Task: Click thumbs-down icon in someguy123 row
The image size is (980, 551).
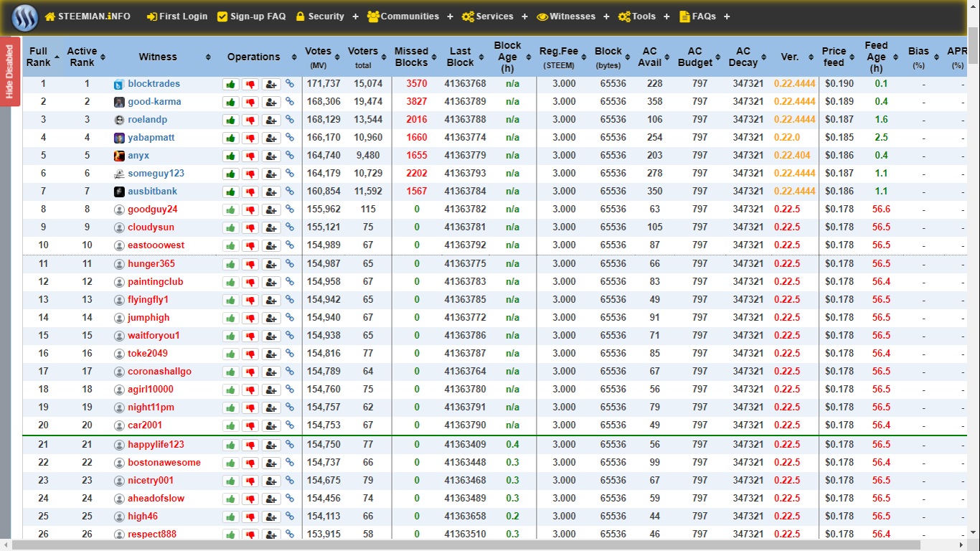Action: click(x=250, y=174)
